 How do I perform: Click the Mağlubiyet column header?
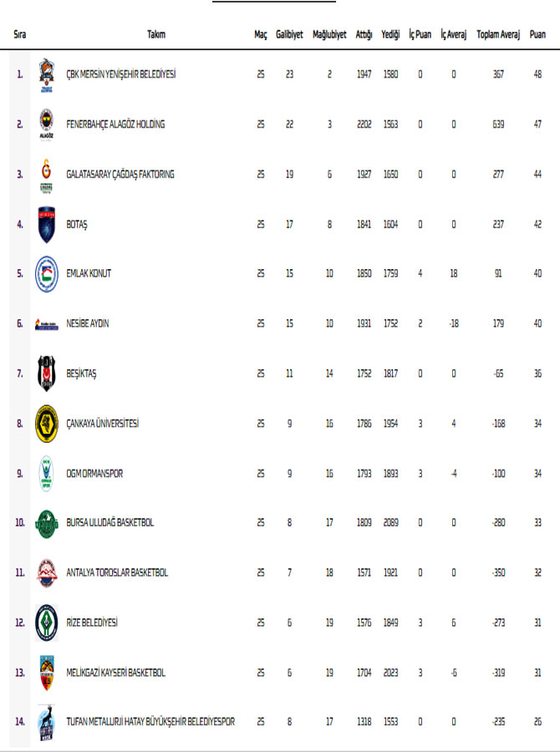point(329,35)
